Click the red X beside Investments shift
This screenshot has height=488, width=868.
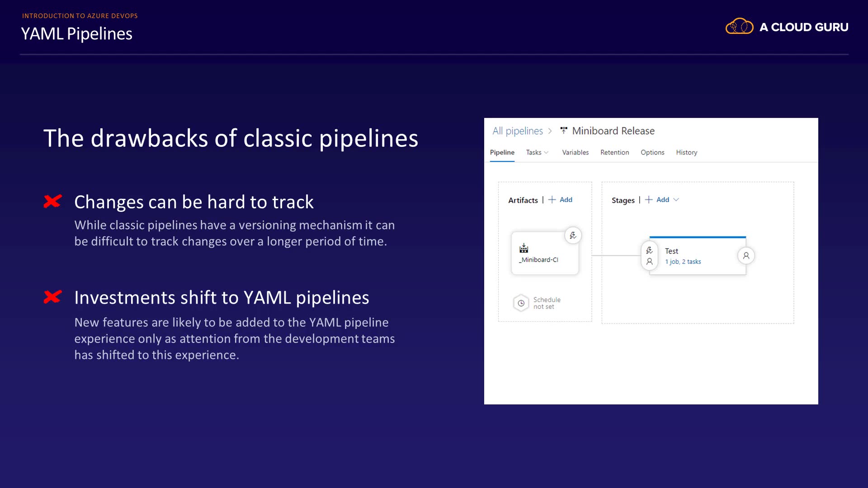(52, 297)
